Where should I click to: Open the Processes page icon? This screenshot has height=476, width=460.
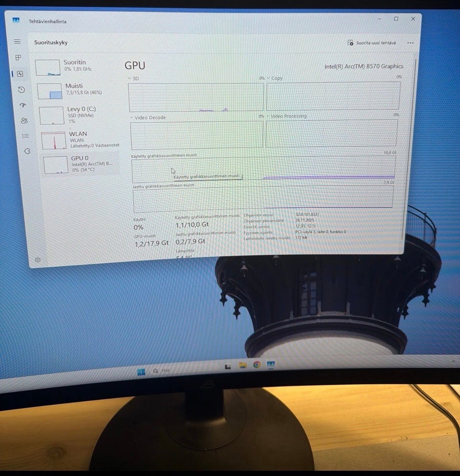click(19, 58)
